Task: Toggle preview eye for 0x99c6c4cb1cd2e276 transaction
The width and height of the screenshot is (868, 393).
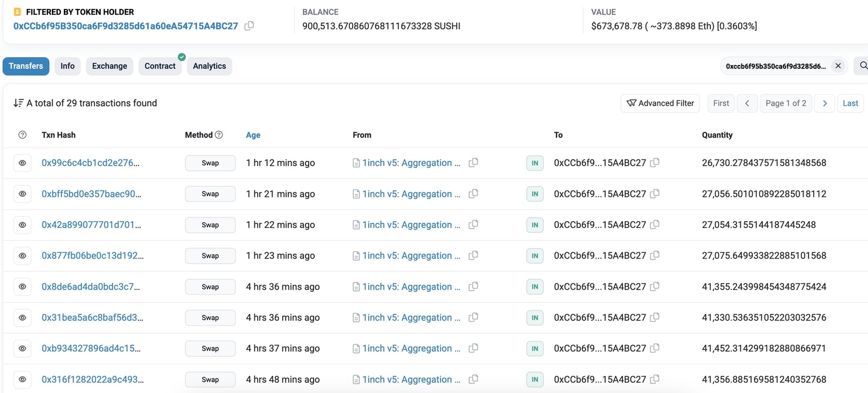Action: click(23, 163)
